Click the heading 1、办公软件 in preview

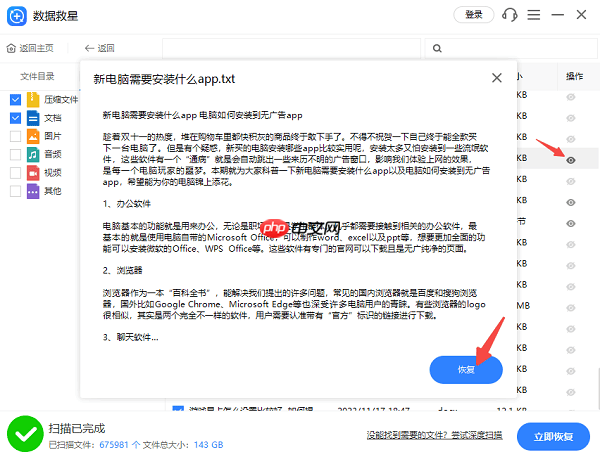127,204
